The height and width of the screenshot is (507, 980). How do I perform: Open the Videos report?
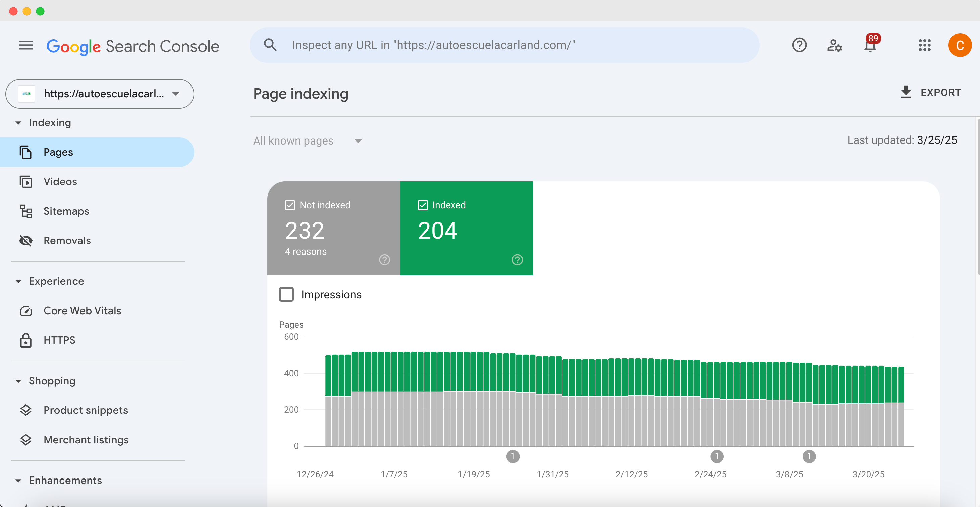[97, 182]
